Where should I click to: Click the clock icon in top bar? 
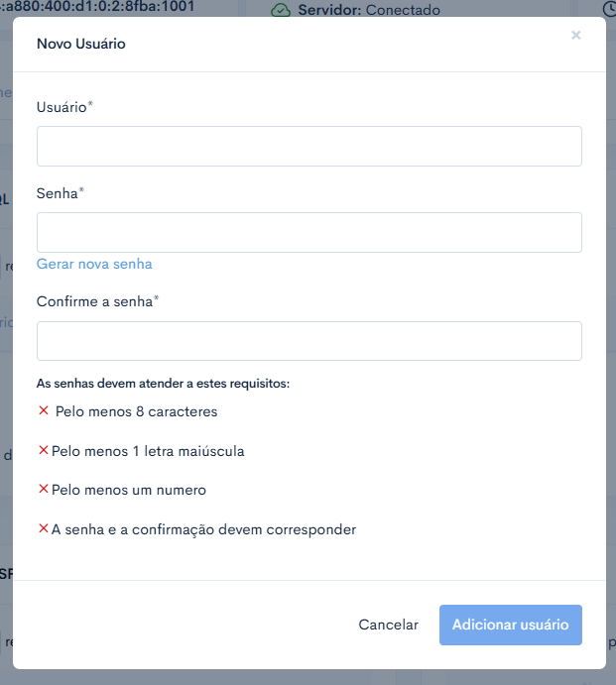click(610, 9)
